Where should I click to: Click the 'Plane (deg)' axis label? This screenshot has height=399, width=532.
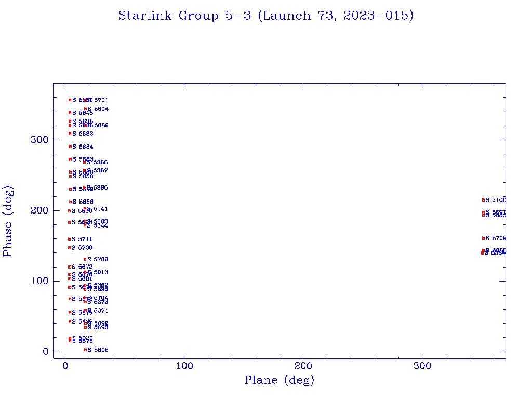click(280, 380)
